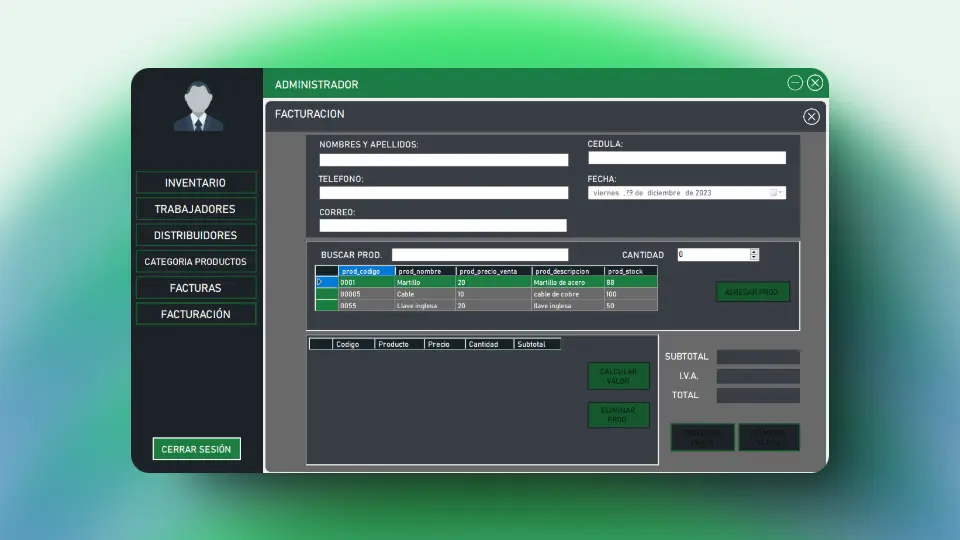Screen dimensions: 960x540
Task: Click the I.V.A. output field
Action: coord(759,376)
